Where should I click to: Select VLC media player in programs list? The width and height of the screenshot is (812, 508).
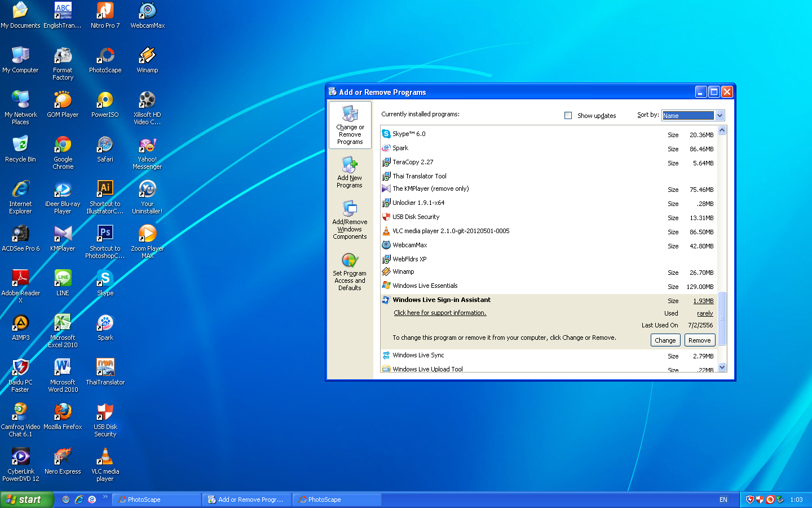[x=451, y=231]
